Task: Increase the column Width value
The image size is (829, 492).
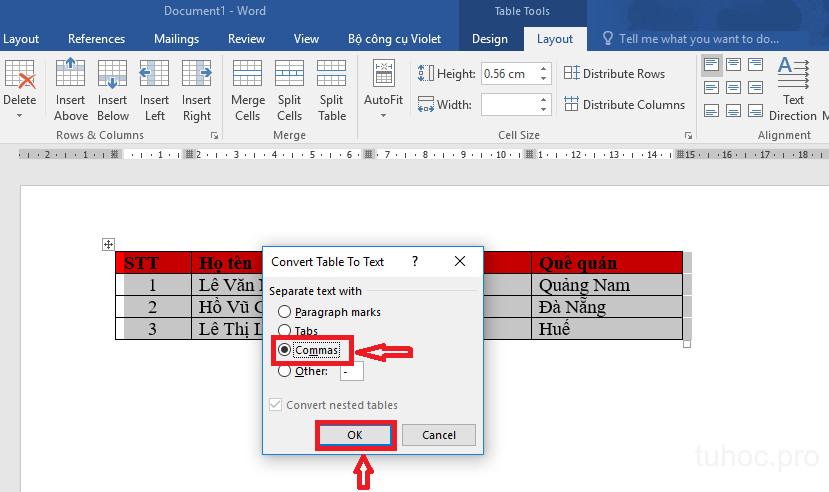Action: point(544,99)
